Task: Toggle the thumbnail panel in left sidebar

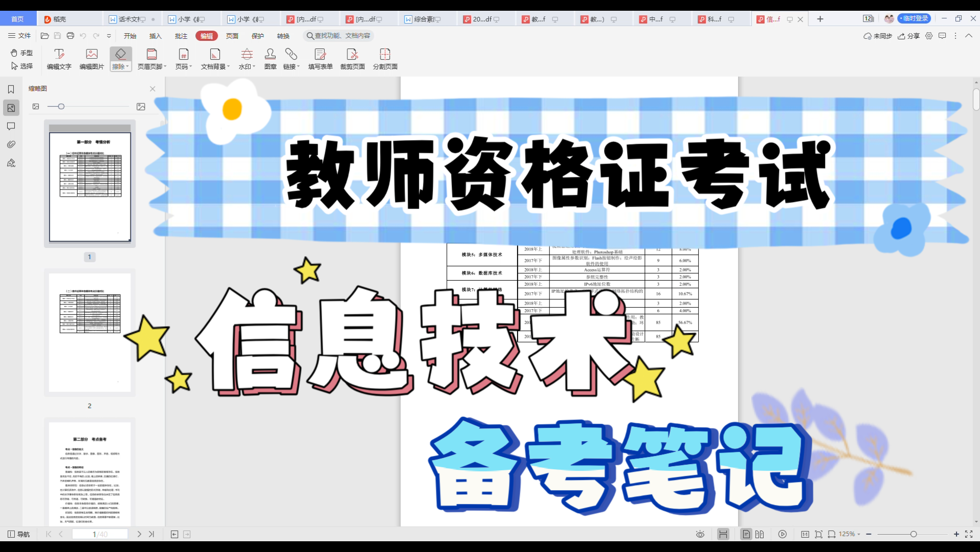Action: [11, 108]
